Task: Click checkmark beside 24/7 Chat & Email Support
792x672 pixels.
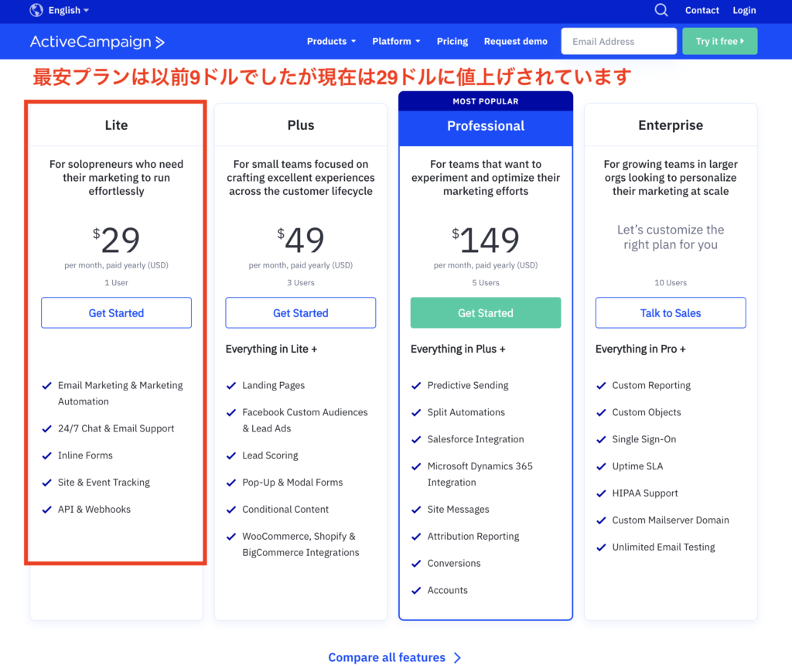Action: [46, 428]
